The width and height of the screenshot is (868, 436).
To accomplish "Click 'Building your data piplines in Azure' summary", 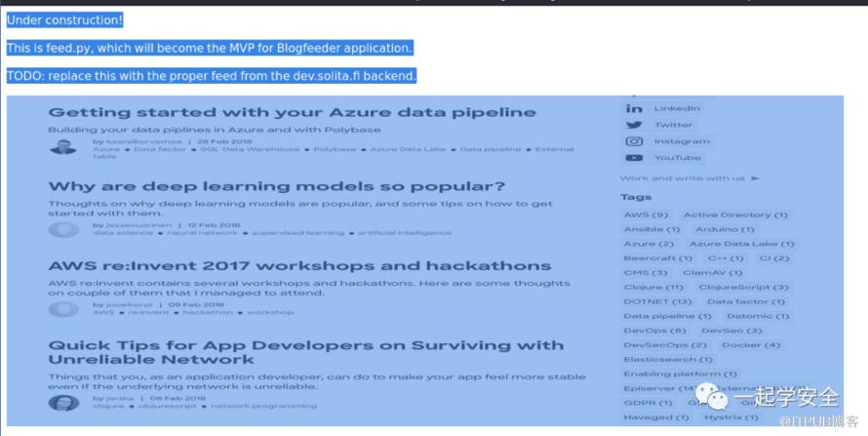I will click(215, 130).
